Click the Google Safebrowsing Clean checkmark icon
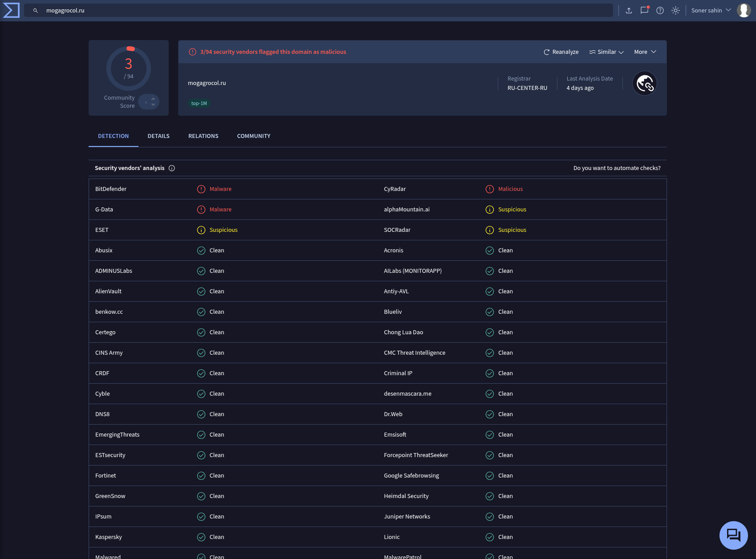The height and width of the screenshot is (559, 756). point(490,476)
